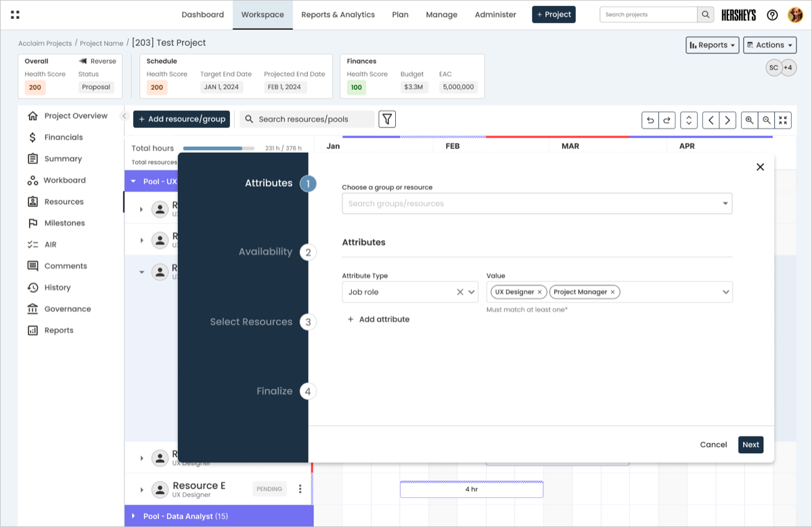Viewport: 812px width, 527px height.
Task: Open the help question mark icon
Action: tap(772, 15)
